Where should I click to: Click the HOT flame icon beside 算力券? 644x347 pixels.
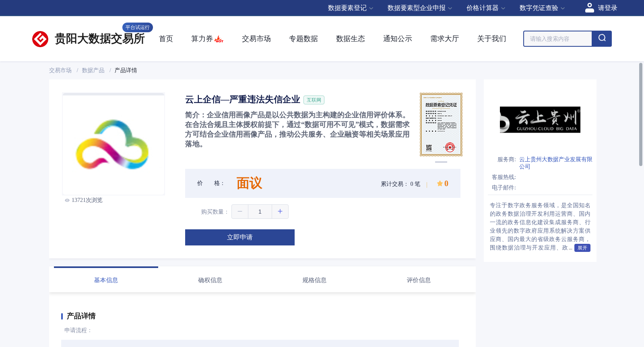click(x=219, y=39)
